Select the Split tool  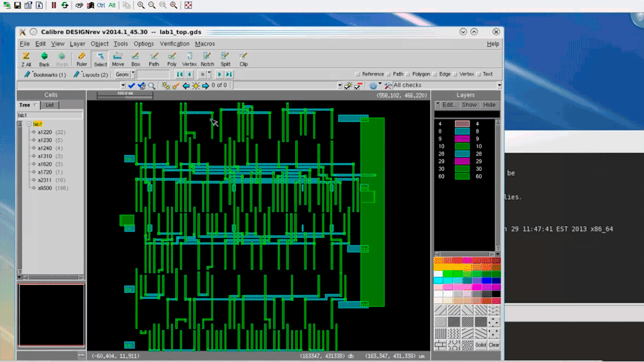pos(225,59)
